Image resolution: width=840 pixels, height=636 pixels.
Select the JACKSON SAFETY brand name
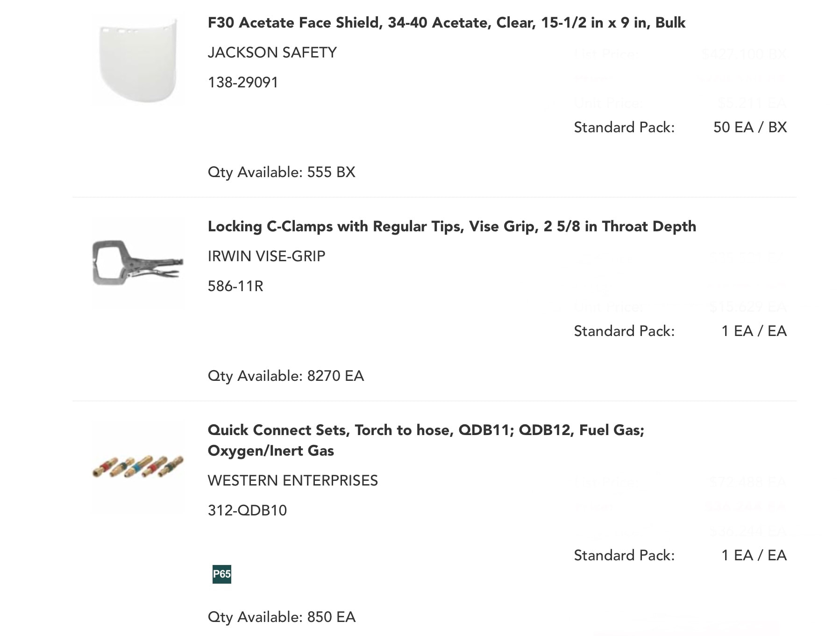coord(272,52)
